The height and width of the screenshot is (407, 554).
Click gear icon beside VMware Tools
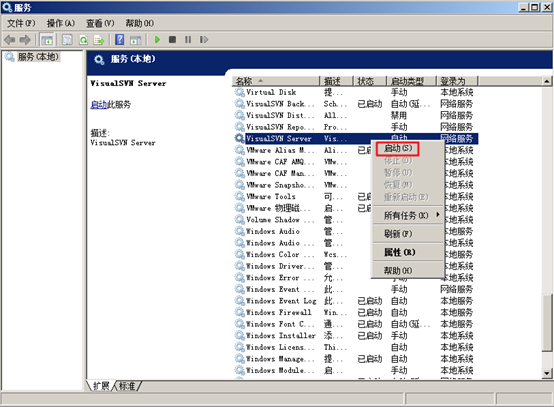(240, 196)
